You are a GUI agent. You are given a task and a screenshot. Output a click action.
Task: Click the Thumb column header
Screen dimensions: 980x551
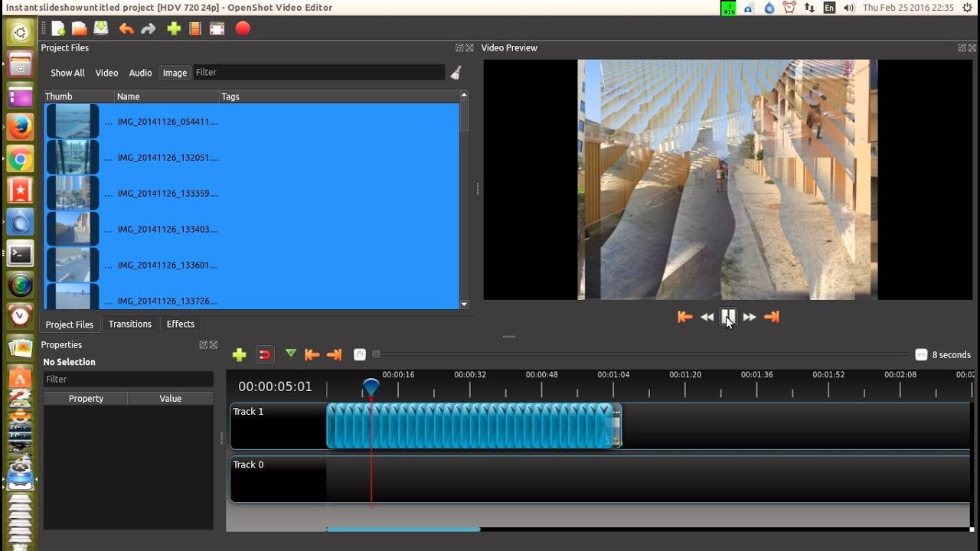coord(79,96)
